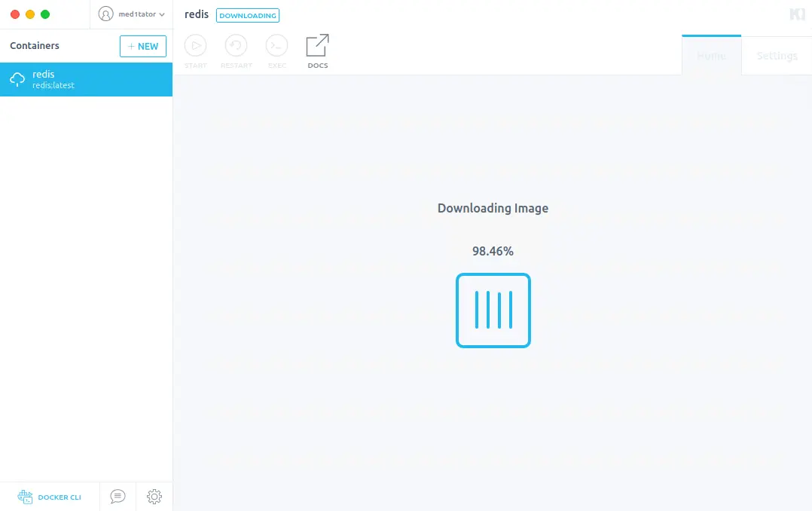Open the feedback chat bubble icon

118,497
